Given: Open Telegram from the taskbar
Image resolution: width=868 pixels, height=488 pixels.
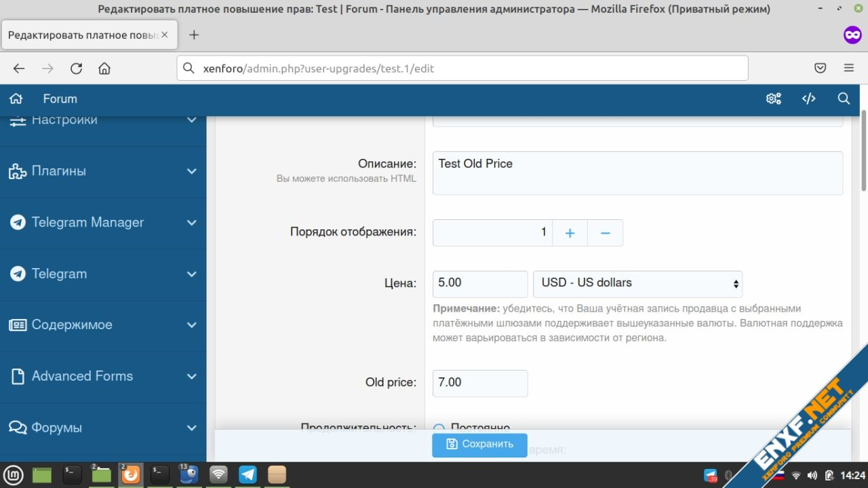Looking at the screenshot, I should pyautogui.click(x=248, y=474).
